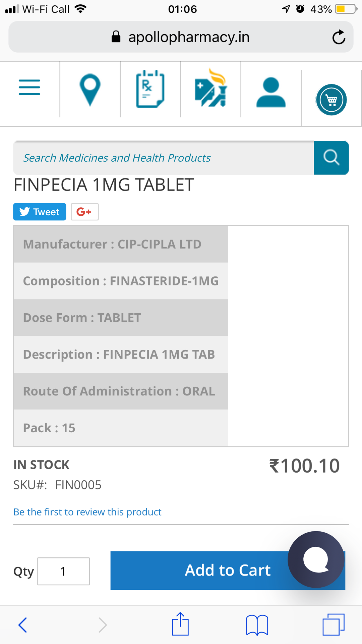Open the hamburger navigation menu
Image resolution: width=362 pixels, height=644 pixels.
click(29, 88)
